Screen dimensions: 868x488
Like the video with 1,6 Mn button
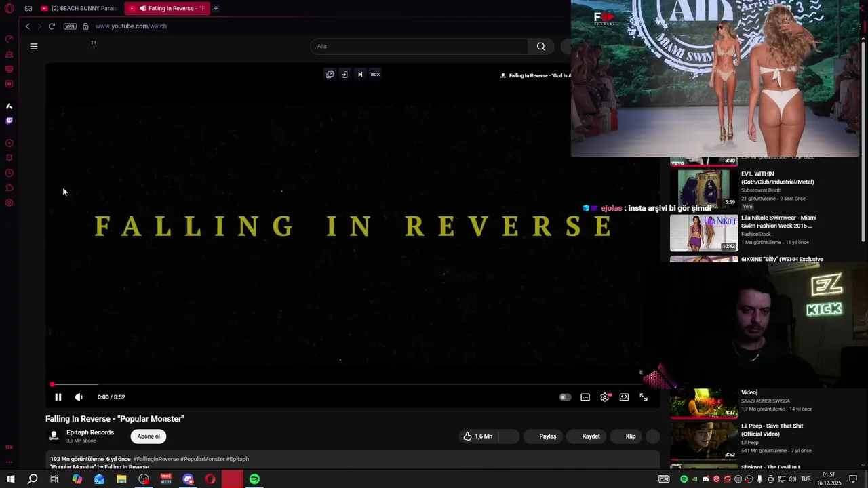pyautogui.click(x=478, y=436)
